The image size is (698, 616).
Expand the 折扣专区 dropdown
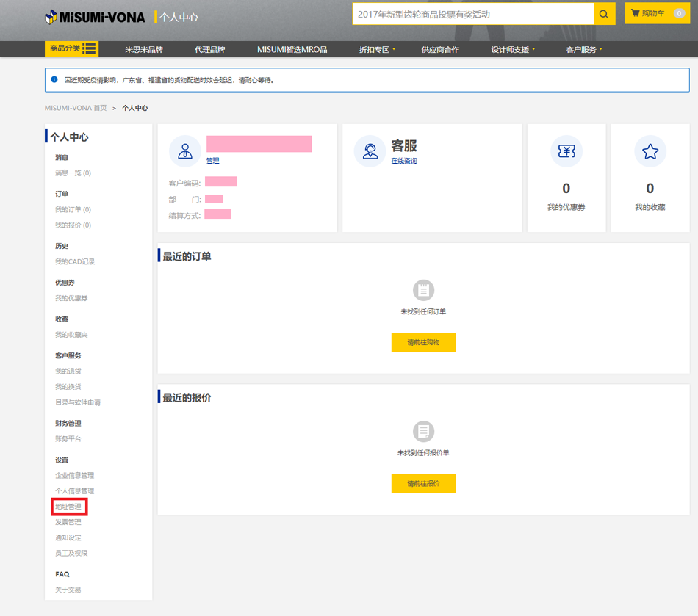[x=377, y=50]
